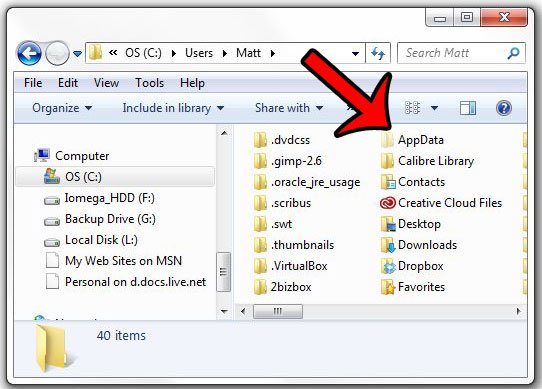Click the navigation pane scrollbar thumb
Viewport: 542px width, 389px height.
[224, 272]
